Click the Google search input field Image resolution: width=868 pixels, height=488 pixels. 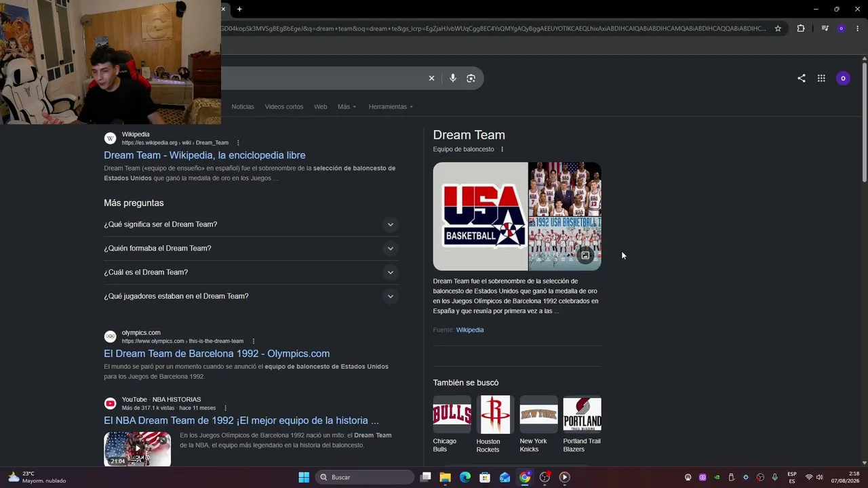(322, 78)
